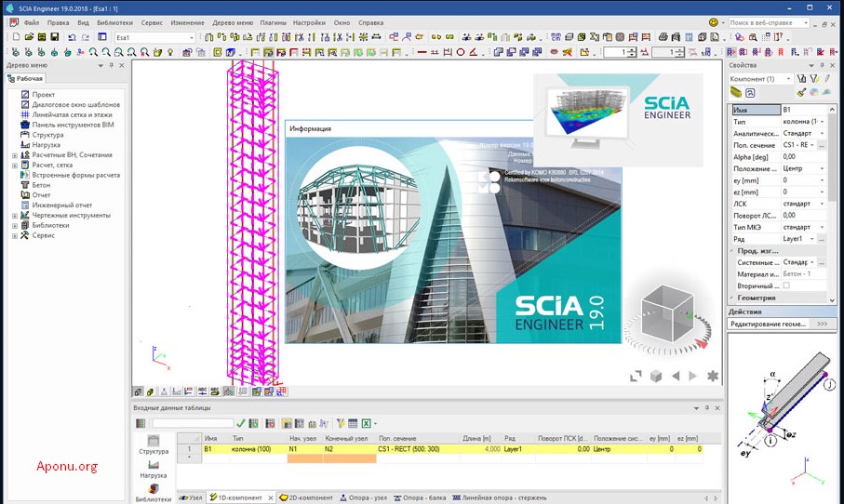The height and width of the screenshot is (504, 844).
Task: Click the circle drawing icon in toolbar
Action: (x=461, y=52)
